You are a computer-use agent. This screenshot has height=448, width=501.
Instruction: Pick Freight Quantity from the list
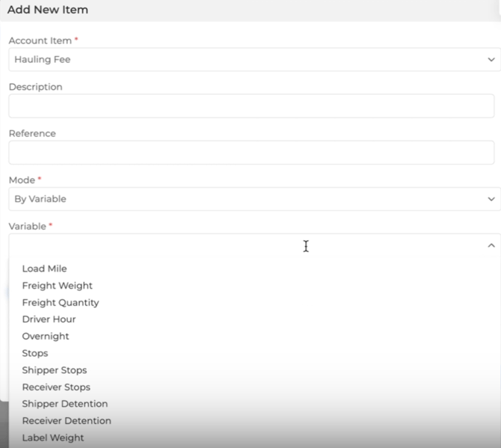tap(61, 303)
